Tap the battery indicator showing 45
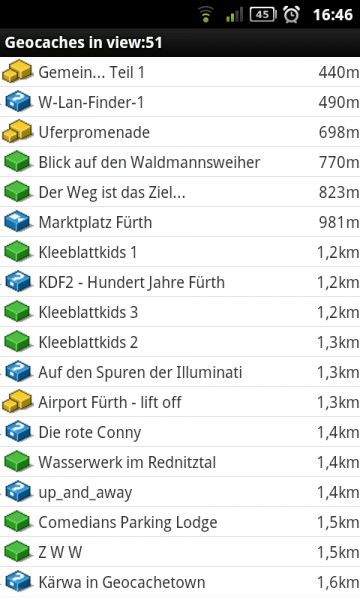This screenshot has height=600, width=360. [263, 14]
